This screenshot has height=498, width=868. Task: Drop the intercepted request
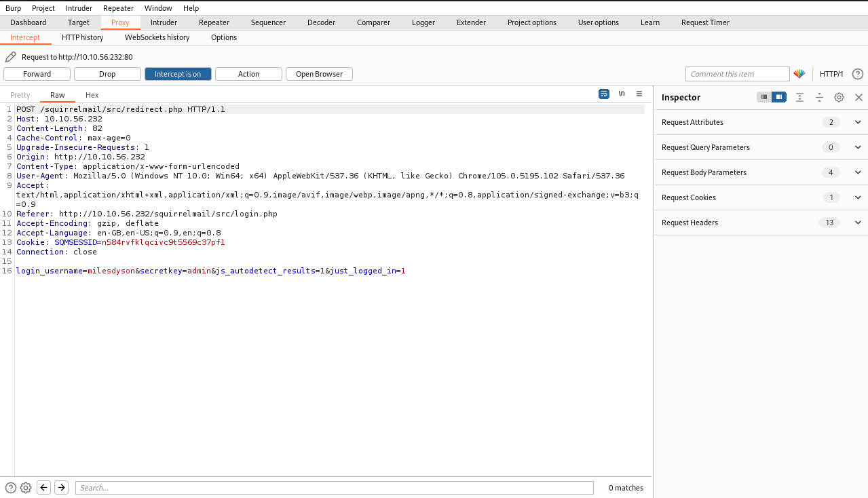pos(107,74)
